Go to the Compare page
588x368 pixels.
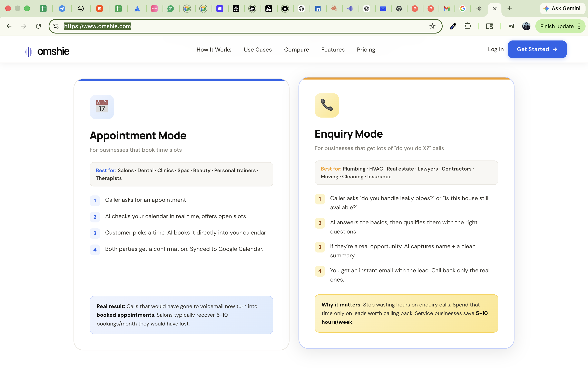(x=296, y=50)
